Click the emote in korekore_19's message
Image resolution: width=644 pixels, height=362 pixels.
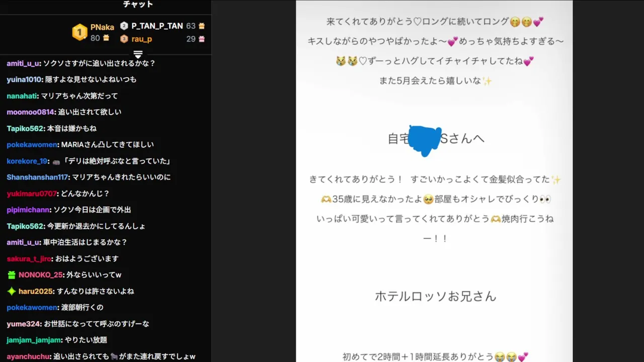(56, 161)
